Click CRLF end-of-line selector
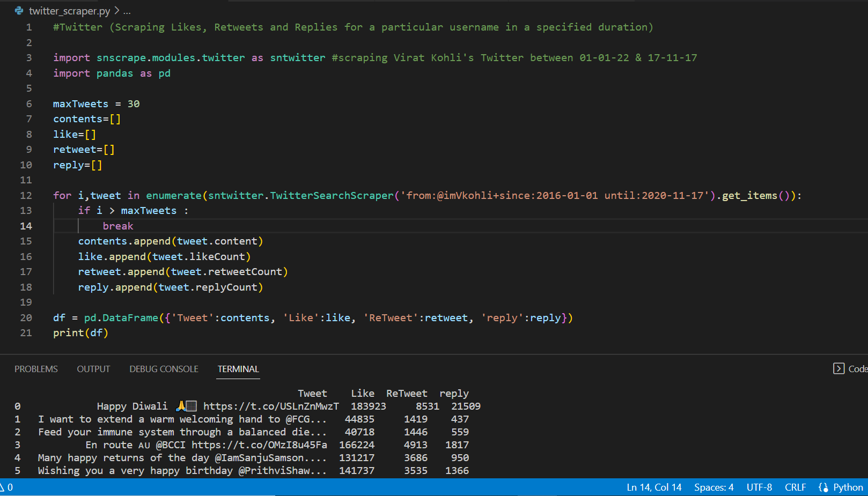This screenshot has width=868, height=496. click(795, 487)
